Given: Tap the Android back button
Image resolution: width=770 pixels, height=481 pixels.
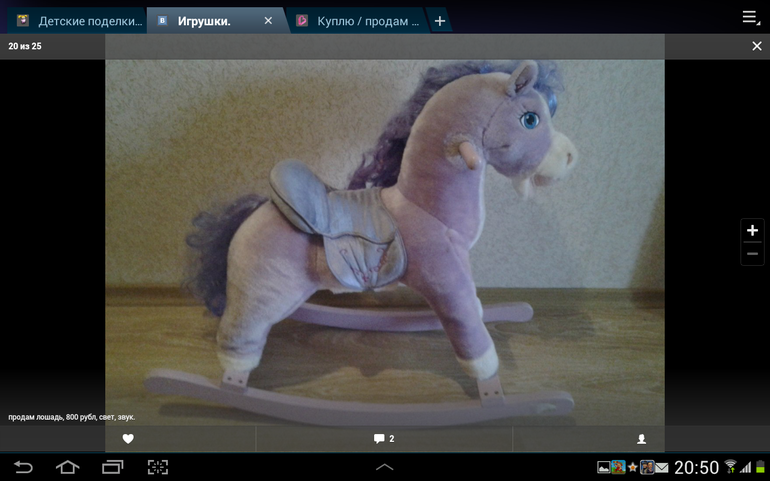Looking at the screenshot, I should pos(23,467).
